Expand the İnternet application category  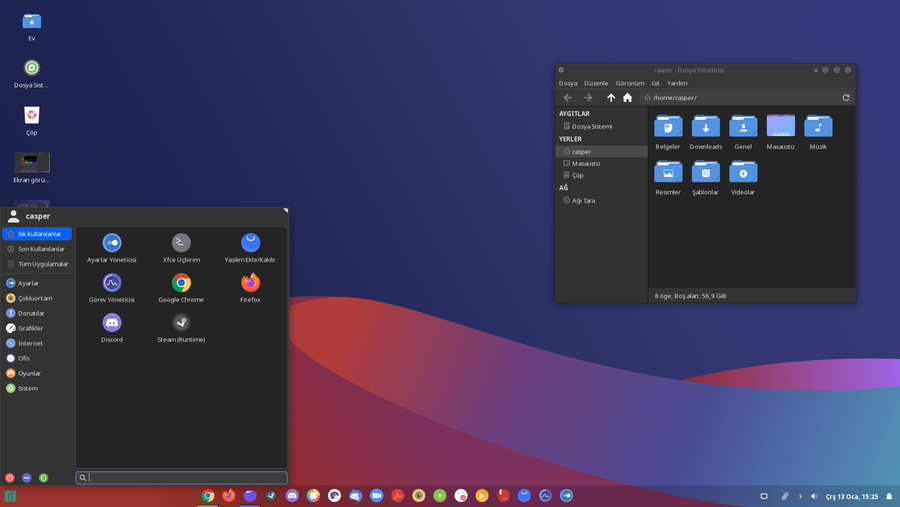30,343
